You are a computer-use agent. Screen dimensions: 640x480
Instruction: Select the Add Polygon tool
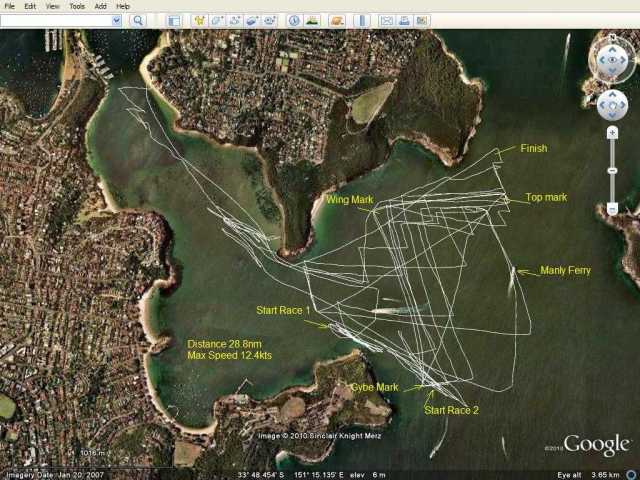217,20
